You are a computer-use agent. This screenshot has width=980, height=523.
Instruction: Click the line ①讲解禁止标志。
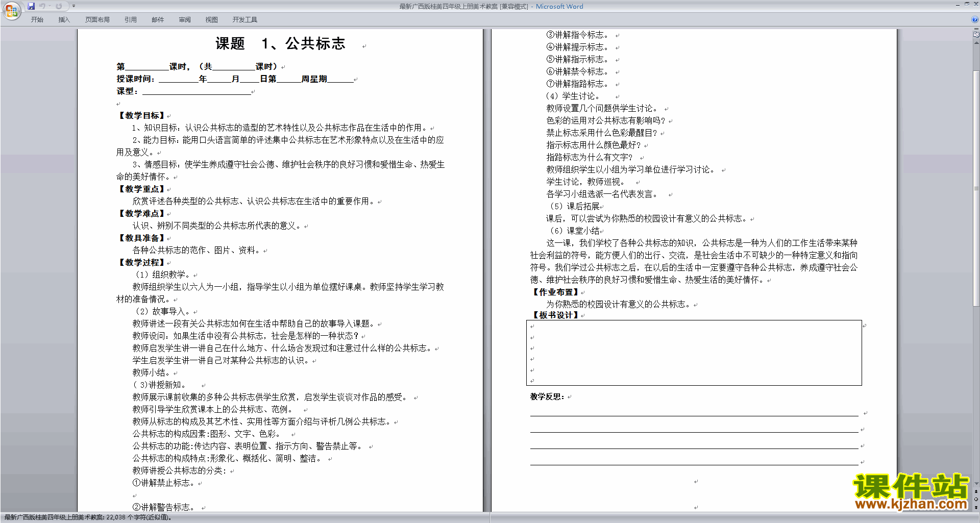(163, 483)
